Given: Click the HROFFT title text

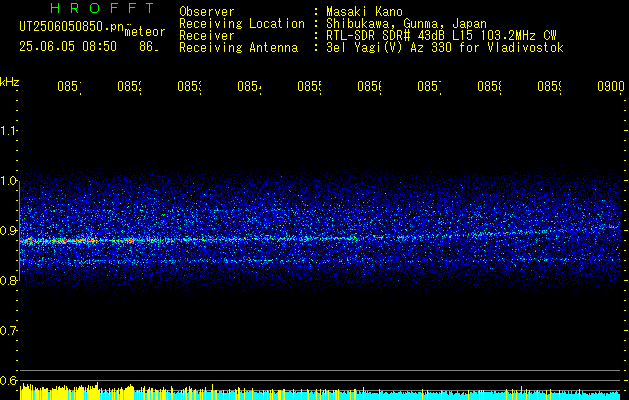Looking at the screenshot, I should (x=103, y=8).
